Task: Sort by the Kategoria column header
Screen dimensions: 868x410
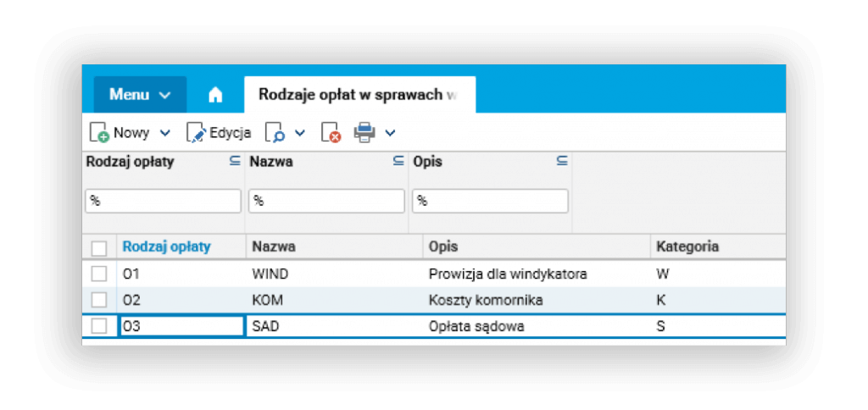Action: pos(687,247)
